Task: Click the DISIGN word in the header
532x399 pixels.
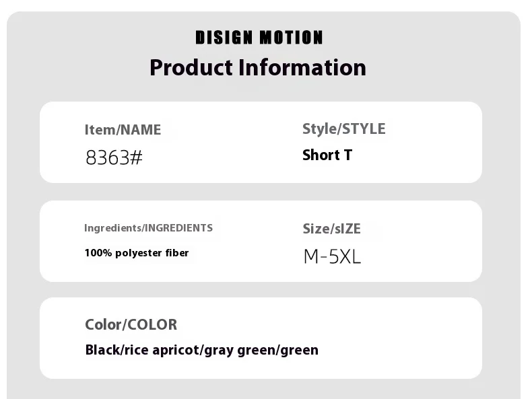Action: coord(224,38)
